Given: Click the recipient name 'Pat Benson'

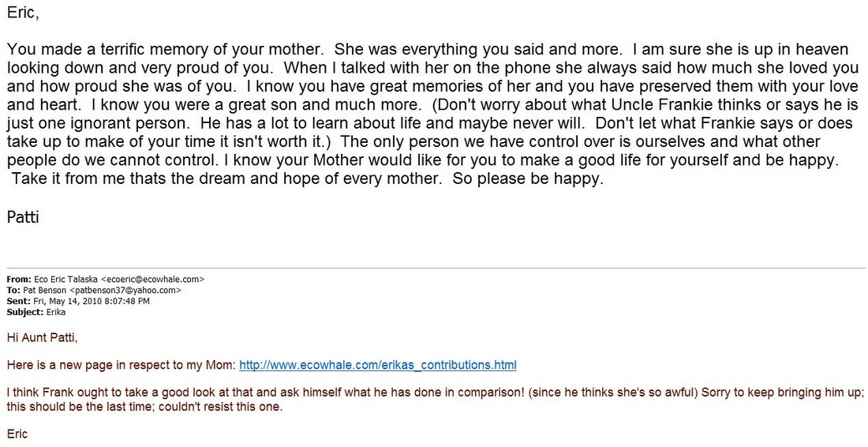Looking at the screenshot, I should click(45, 291).
